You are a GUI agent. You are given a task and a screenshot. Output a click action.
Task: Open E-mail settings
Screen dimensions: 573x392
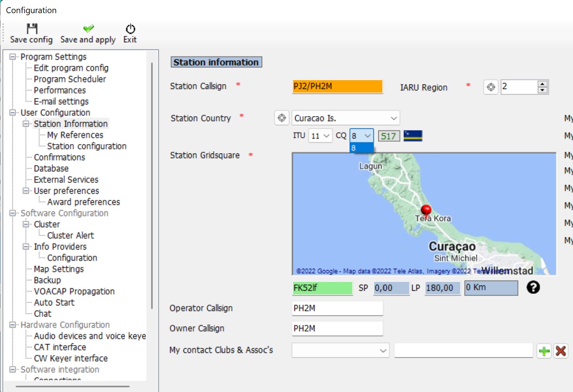point(61,101)
